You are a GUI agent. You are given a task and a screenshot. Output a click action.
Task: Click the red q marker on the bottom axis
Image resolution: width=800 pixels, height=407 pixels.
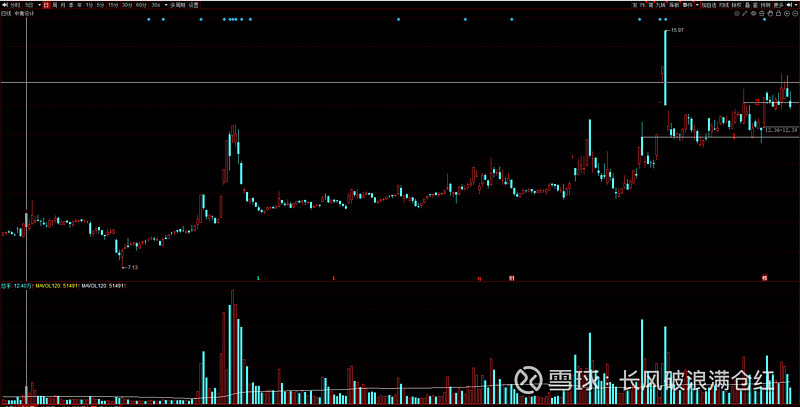(479, 278)
